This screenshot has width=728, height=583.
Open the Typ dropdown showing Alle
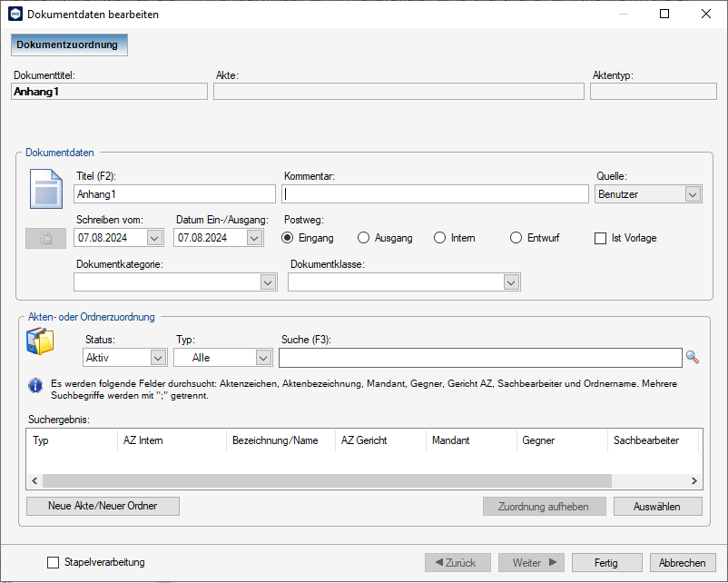pyautogui.click(x=263, y=358)
